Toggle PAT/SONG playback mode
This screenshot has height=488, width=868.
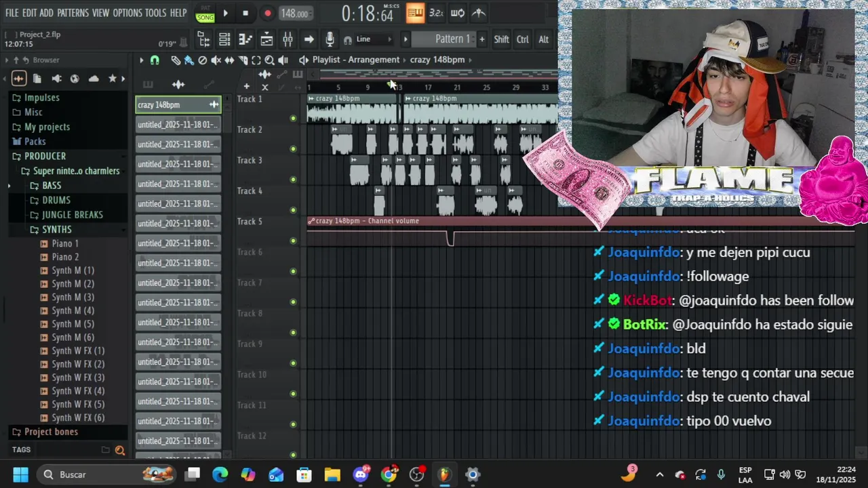pos(205,14)
